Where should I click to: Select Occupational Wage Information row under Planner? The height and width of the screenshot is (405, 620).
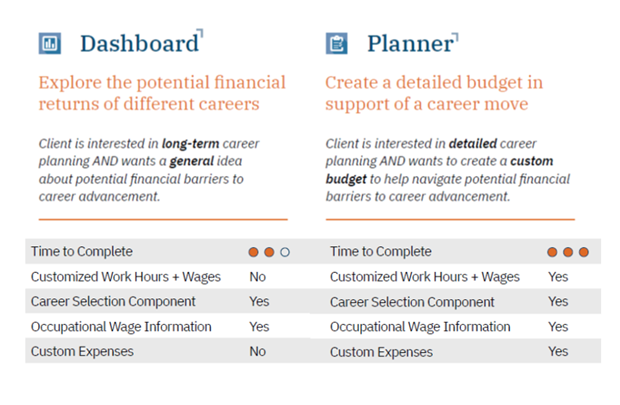tap(420, 327)
